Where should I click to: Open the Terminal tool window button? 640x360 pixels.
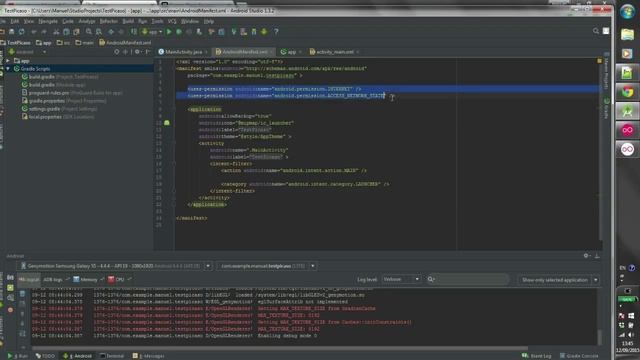112,356
